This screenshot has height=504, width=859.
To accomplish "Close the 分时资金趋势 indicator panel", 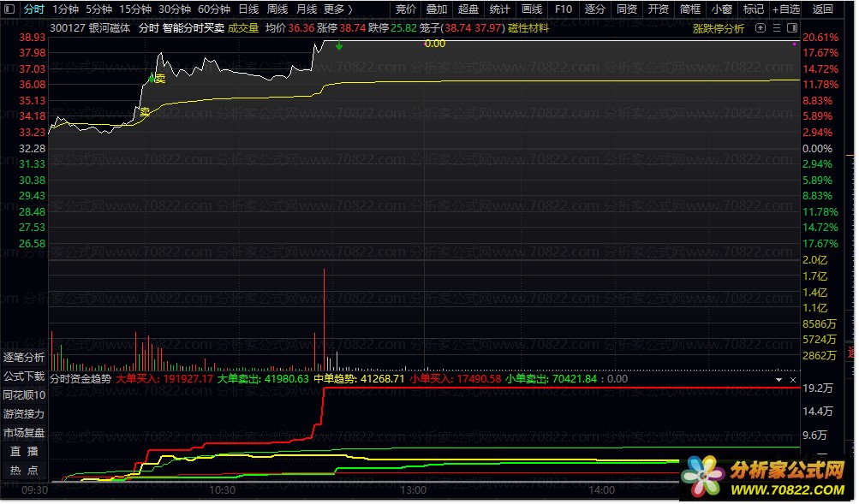I will coord(793,379).
